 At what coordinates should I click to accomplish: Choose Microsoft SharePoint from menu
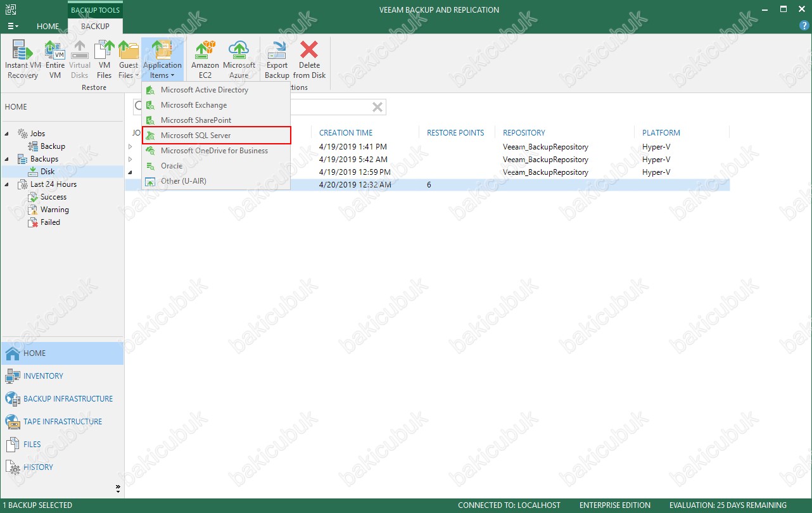(216, 120)
